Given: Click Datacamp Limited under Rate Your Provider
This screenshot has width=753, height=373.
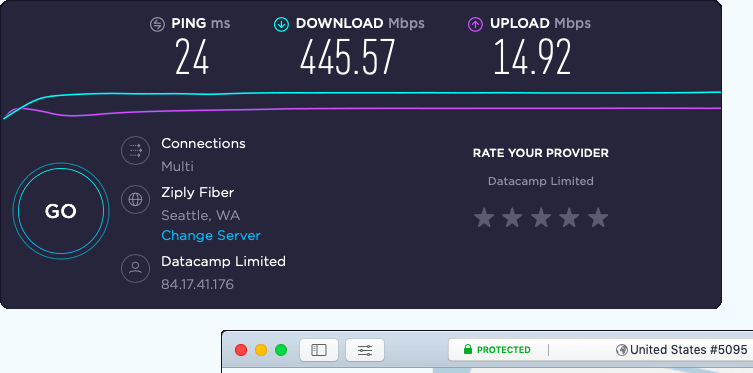Looking at the screenshot, I should coord(541,181).
